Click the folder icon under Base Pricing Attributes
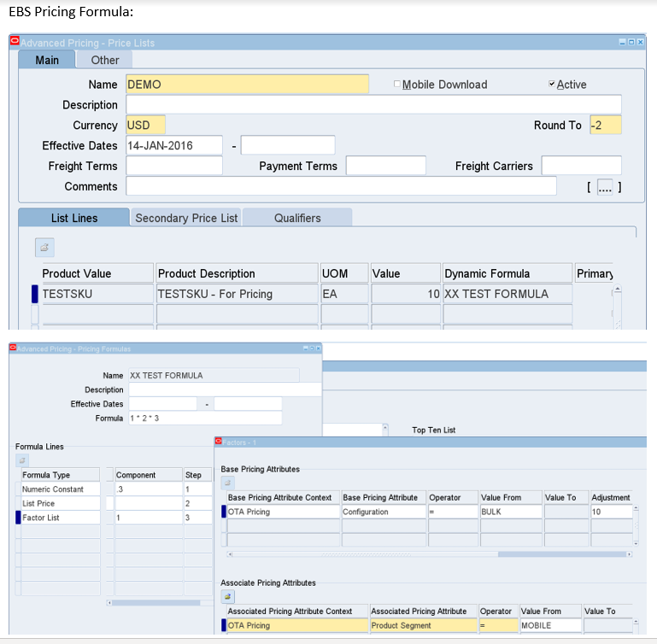The height and width of the screenshot is (644, 657). coord(227,483)
